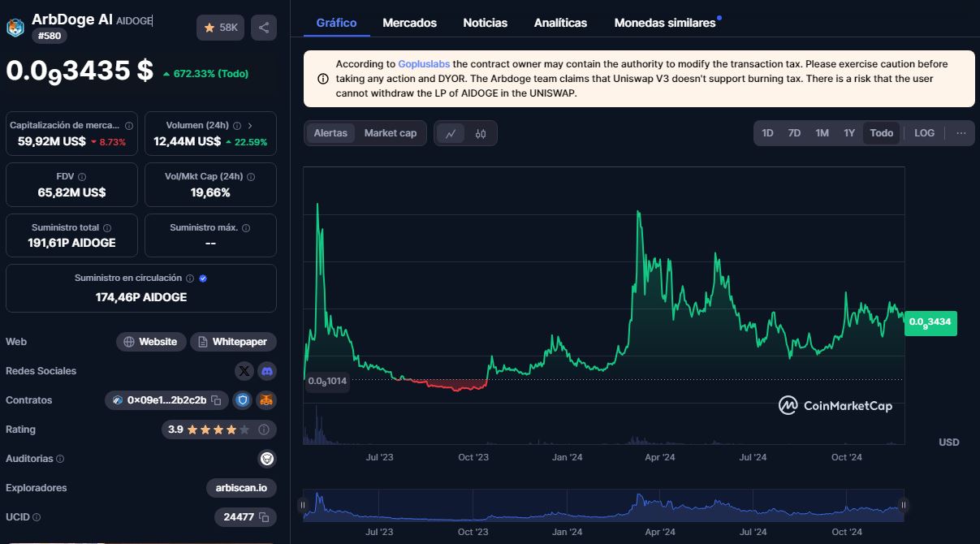Copy the UCID 24477 value

click(263, 517)
